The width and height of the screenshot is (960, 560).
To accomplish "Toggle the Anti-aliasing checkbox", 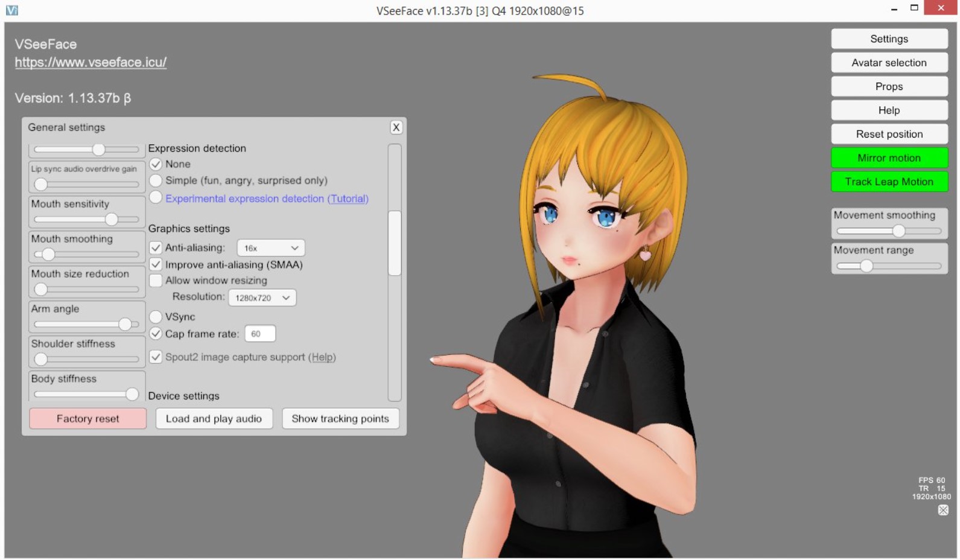I will (x=156, y=247).
